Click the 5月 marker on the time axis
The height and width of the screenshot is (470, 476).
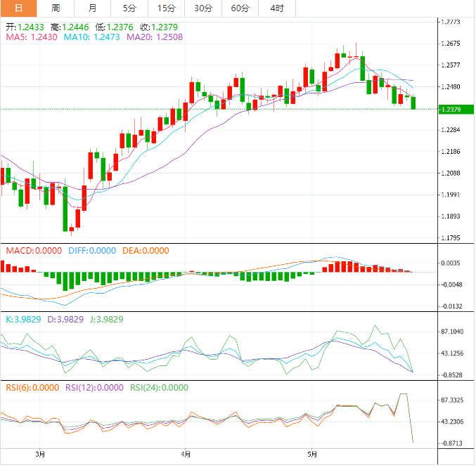(311, 455)
